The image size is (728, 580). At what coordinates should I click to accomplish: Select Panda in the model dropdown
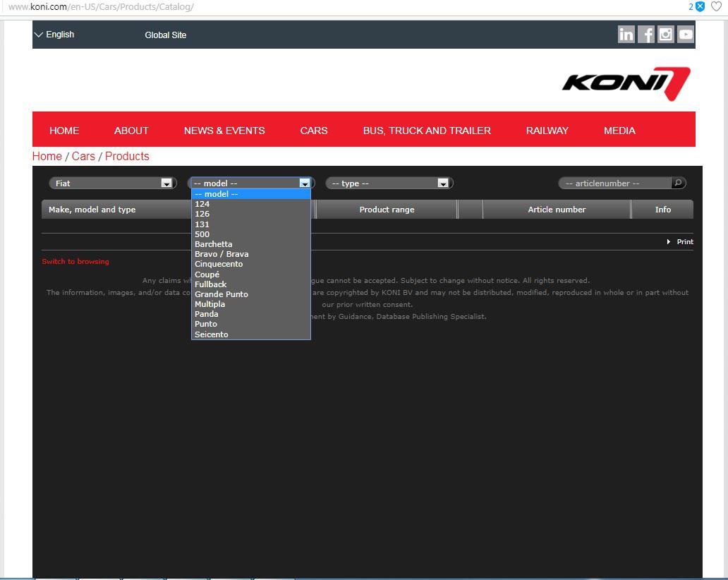click(x=250, y=315)
